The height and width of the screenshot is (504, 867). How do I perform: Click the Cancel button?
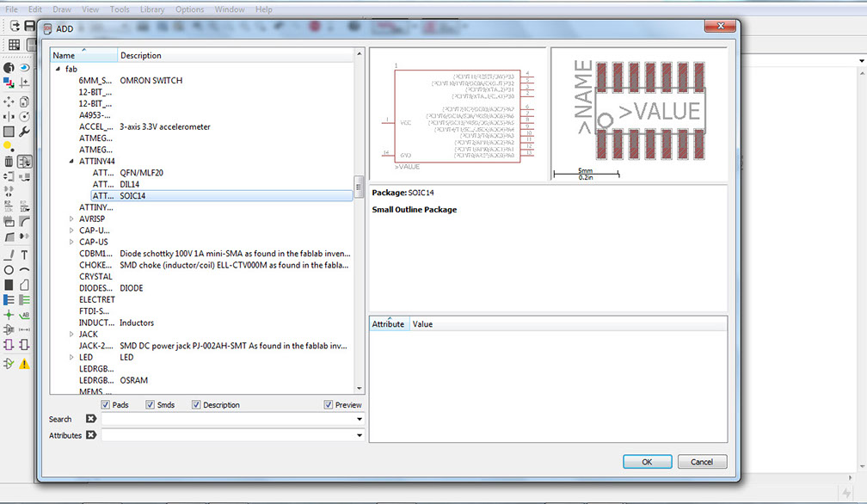[702, 462]
